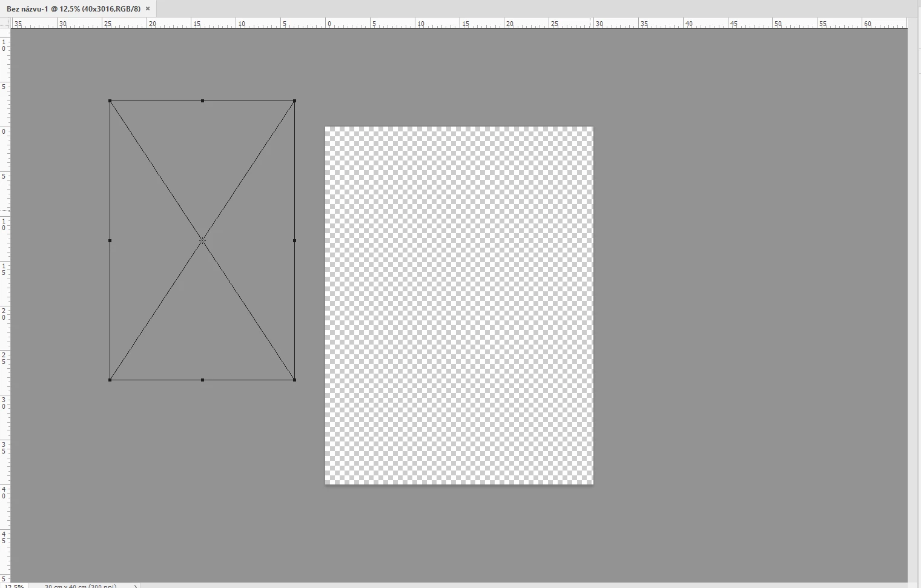Viewport: 921px width, 588px height.
Task: Click the transform center reference point
Action: [202, 240]
